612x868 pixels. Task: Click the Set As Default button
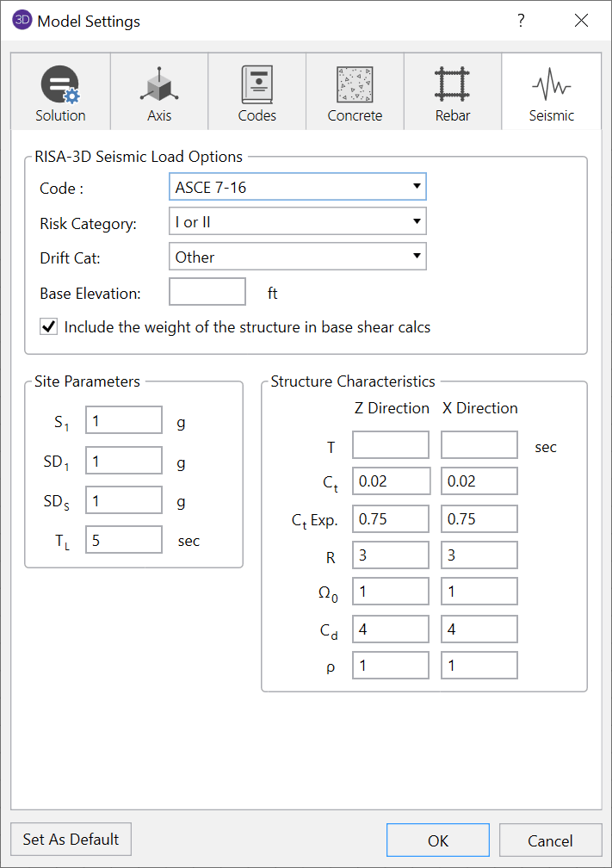click(70, 840)
